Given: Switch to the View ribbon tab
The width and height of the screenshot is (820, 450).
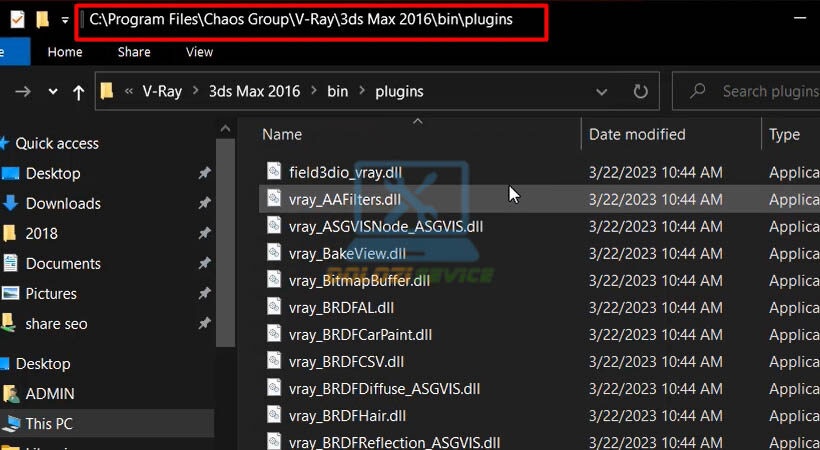Looking at the screenshot, I should [x=199, y=52].
